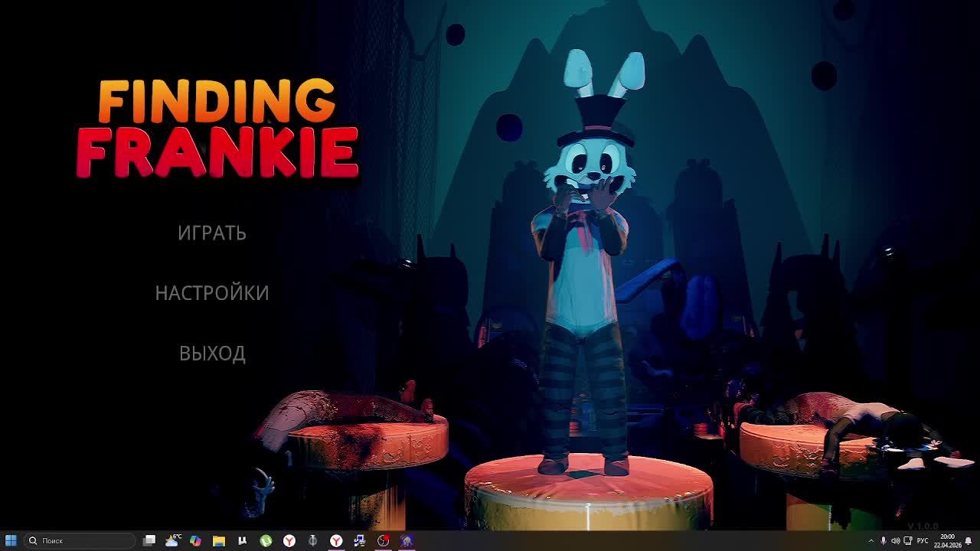
Task: Open the uTorrent taskbar icon
Action: (266, 540)
